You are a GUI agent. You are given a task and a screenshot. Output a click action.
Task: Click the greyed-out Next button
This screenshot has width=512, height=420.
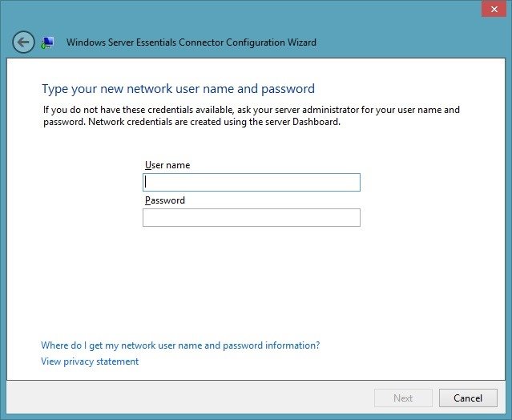click(403, 398)
